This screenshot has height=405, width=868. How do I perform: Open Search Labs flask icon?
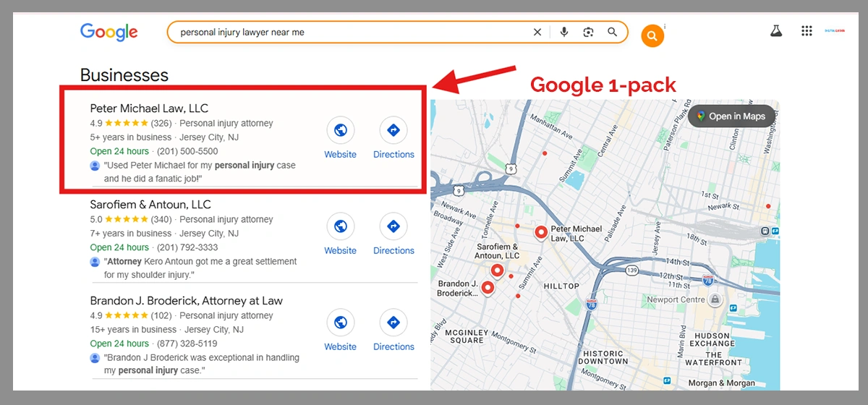tap(776, 31)
